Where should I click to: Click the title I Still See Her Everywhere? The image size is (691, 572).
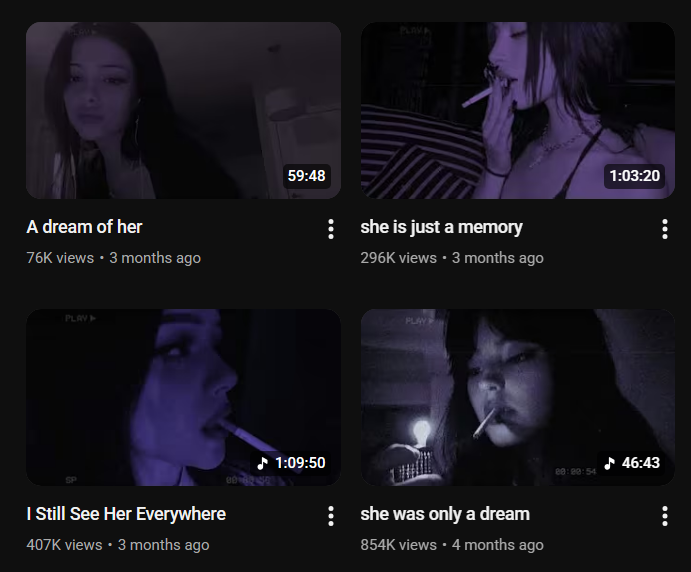coord(126,514)
